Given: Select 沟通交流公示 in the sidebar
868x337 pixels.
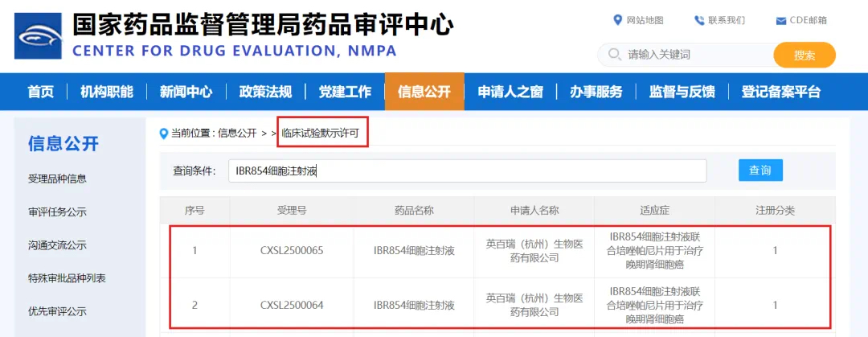Looking at the screenshot, I should 57,245.
